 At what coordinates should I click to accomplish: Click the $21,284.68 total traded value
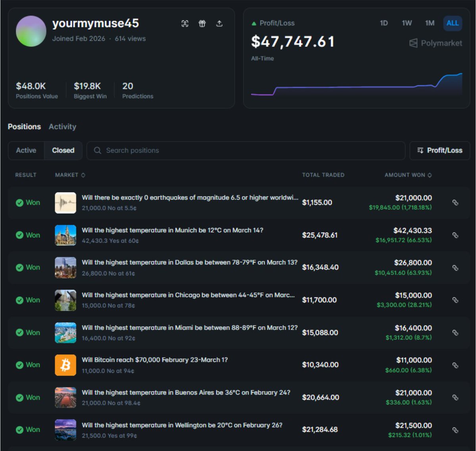(320, 430)
